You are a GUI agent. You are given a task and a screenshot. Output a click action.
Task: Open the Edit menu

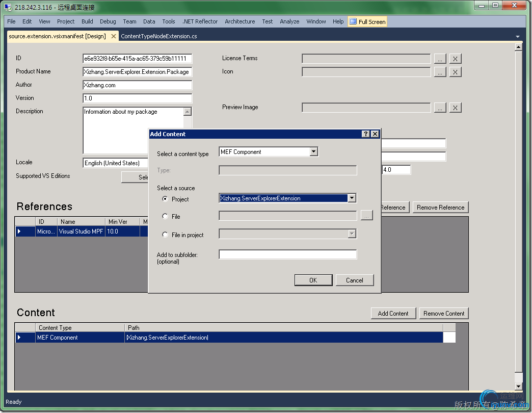pyautogui.click(x=27, y=21)
